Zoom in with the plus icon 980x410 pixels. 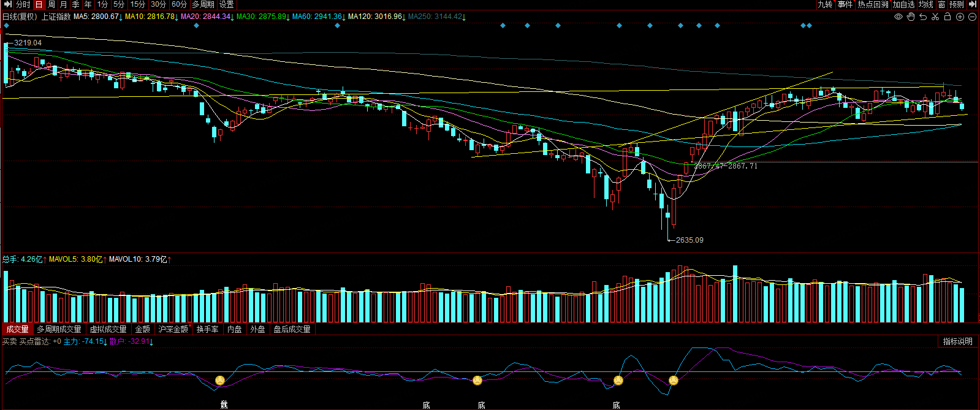pyautogui.click(x=960, y=17)
